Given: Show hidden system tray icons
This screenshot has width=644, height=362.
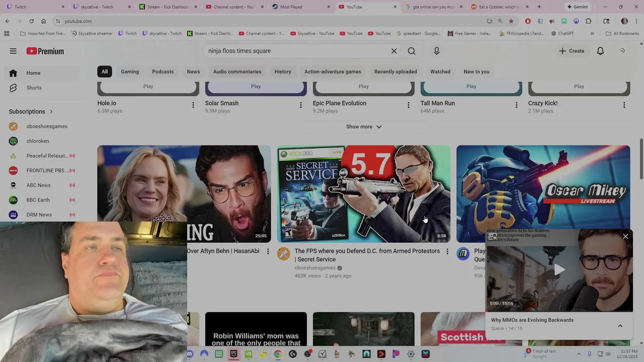Looking at the screenshot, I should 579,354.
